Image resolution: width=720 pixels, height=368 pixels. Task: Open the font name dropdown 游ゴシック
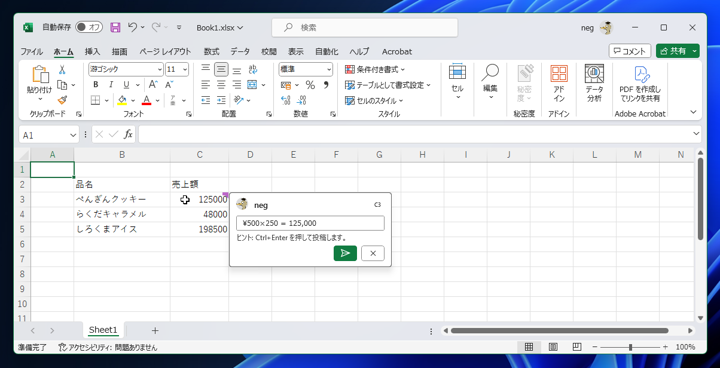160,70
